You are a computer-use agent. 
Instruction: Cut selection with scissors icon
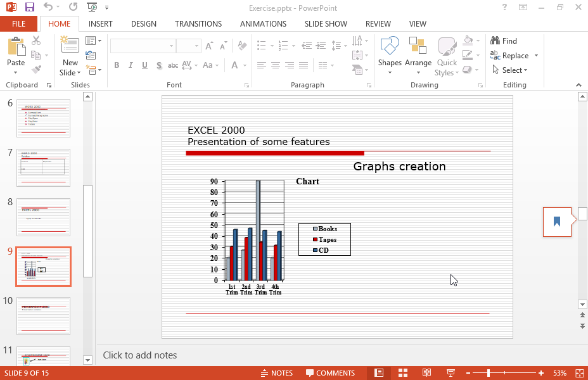point(36,41)
